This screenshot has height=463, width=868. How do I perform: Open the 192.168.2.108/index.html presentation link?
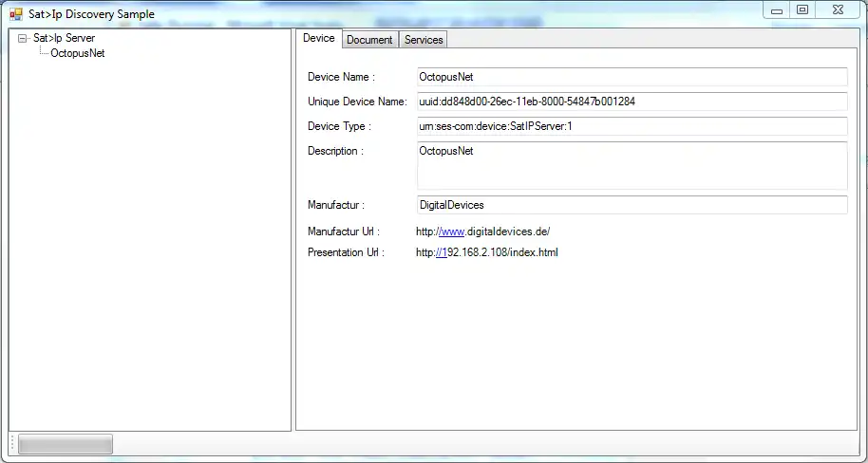coord(486,252)
